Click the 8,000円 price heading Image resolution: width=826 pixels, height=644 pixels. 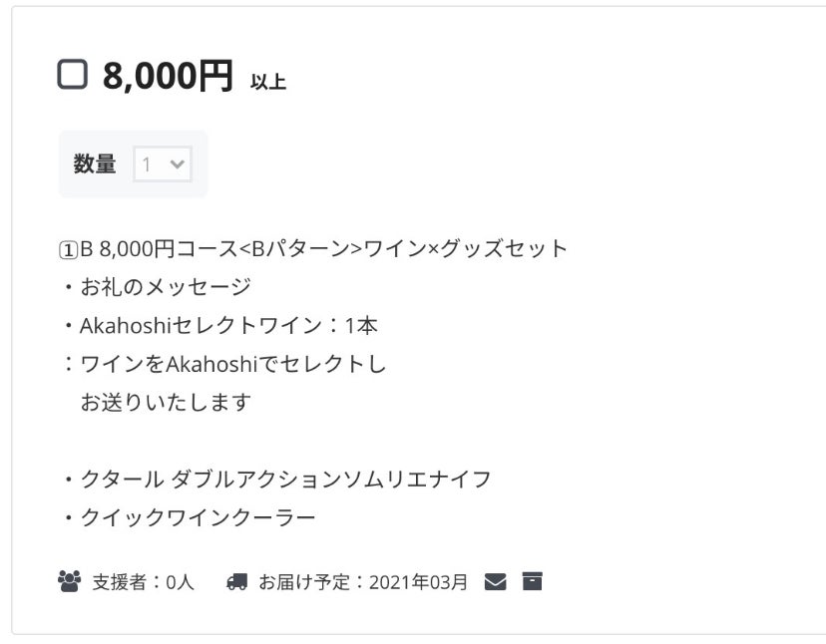click(x=168, y=76)
